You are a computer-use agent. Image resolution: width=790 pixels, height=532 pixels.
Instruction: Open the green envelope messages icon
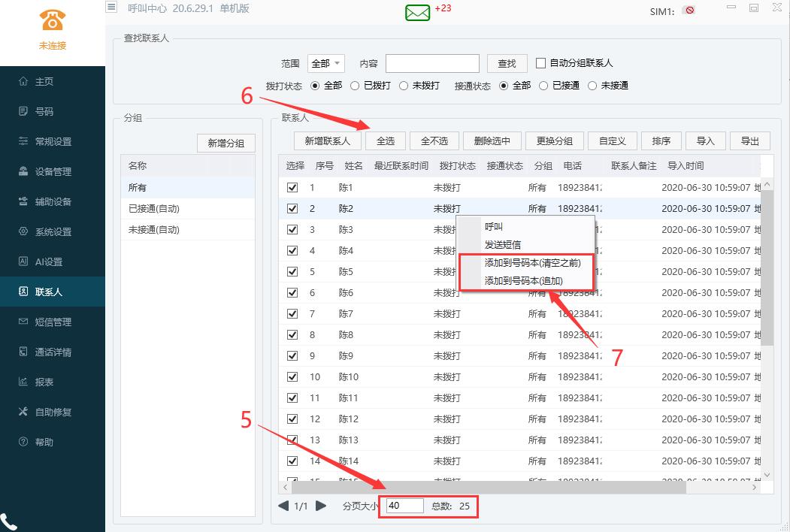coord(418,12)
